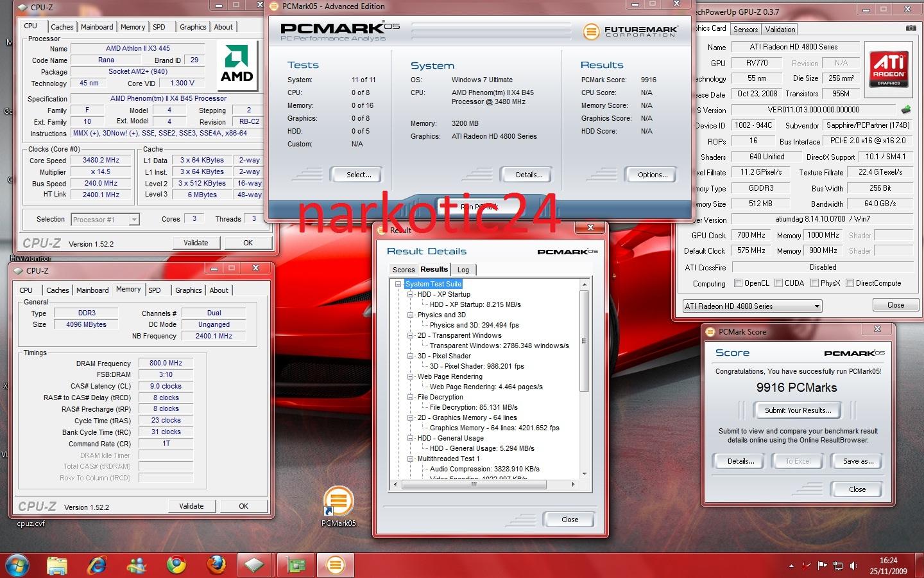Open Windows Explorer from the taskbar

pos(57,565)
